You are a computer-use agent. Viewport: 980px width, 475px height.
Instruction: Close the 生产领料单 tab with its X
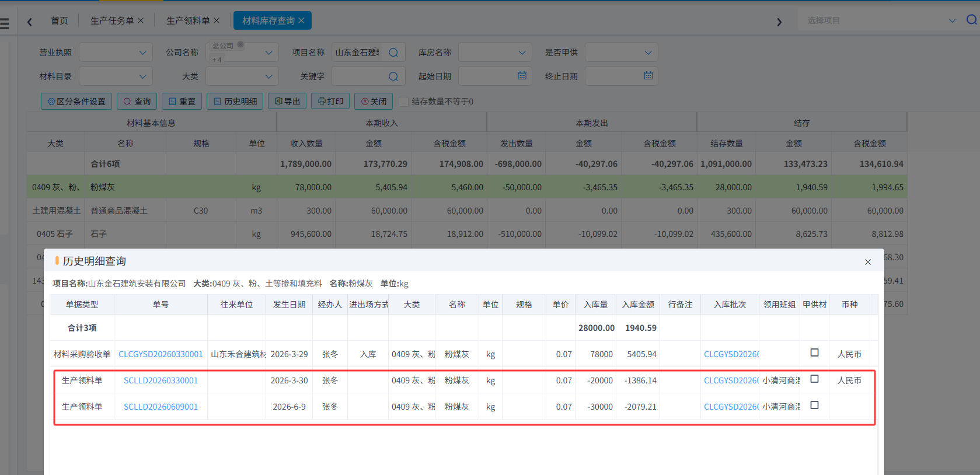217,20
